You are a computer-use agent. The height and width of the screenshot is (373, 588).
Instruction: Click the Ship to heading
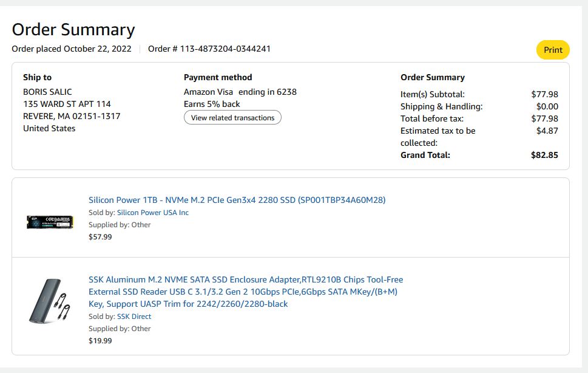(37, 77)
